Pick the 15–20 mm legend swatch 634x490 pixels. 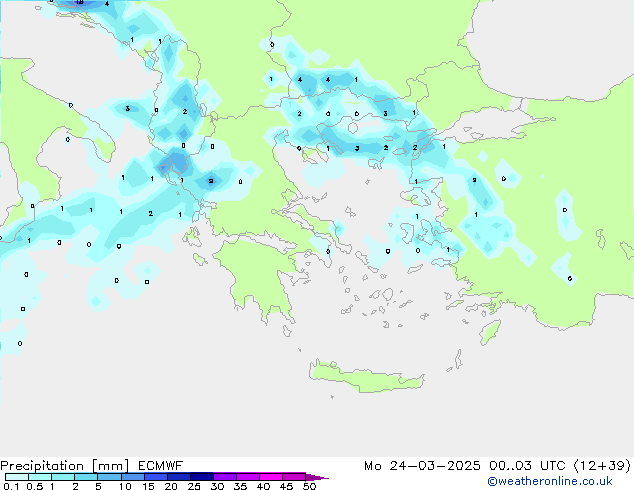[x=156, y=477]
